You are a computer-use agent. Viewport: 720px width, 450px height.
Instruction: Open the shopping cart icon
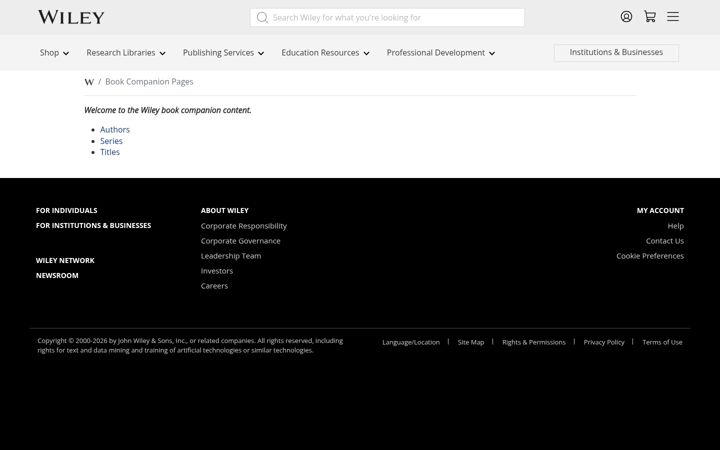pos(650,17)
